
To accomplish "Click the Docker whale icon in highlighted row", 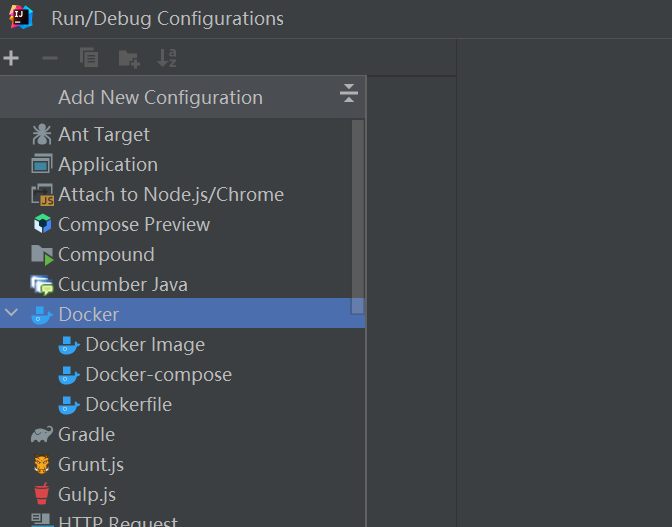I will coord(42,315).
